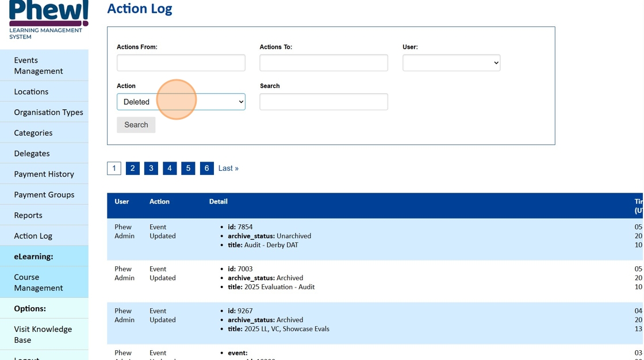Viewport: 644px width, 360px height.
Task: Click the User column header
Action: [x=121, y=201]
